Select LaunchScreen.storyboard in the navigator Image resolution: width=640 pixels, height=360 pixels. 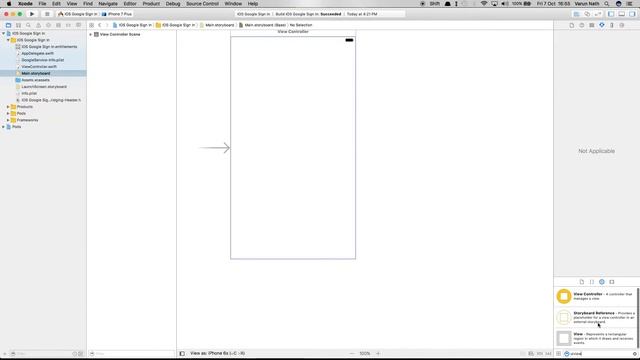44,87
